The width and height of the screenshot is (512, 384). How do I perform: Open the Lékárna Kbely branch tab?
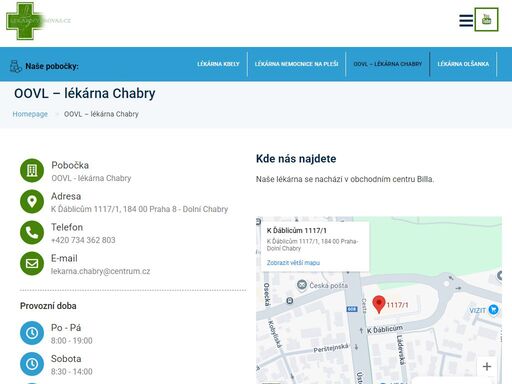coord(218,64)
